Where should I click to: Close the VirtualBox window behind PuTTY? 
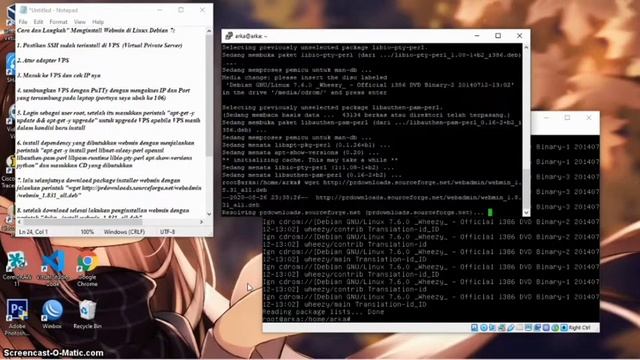(x=589, y=118)
